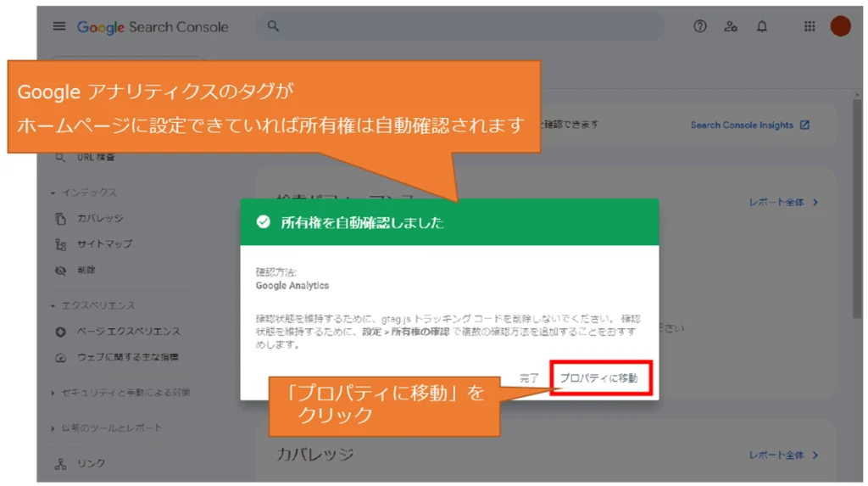Open Search Console Insights link
868x486 pixels.
(749, 126)
